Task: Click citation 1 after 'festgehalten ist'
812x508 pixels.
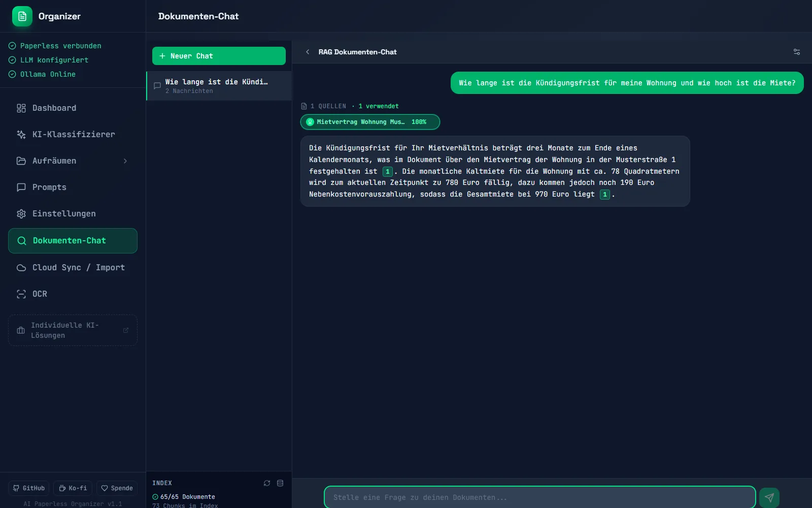Action: [388, 172]
